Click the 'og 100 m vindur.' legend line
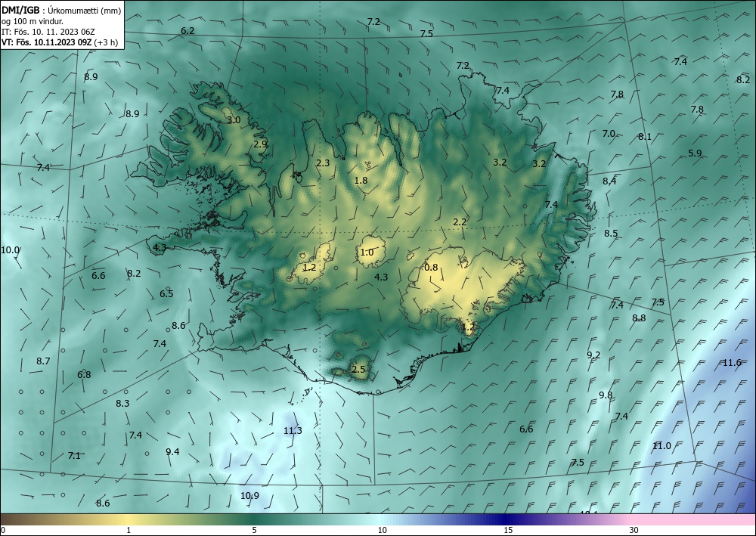The width and height of the screenshot is (756, 536). (33, 21)
